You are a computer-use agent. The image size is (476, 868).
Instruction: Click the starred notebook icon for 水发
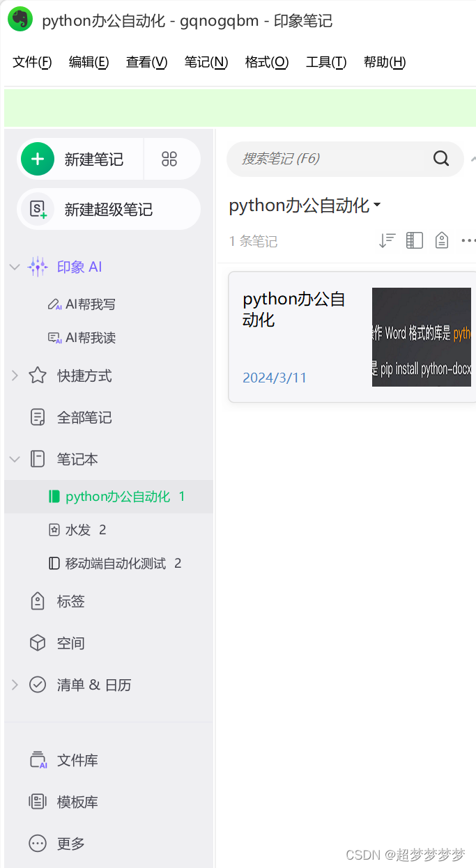click(54, 530)
